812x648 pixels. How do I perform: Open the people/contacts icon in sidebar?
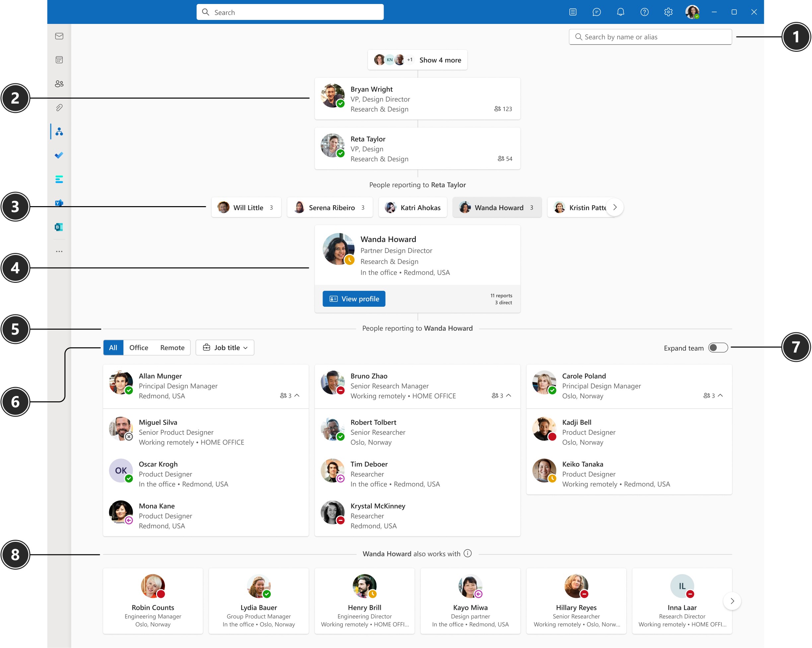[60, 83]
